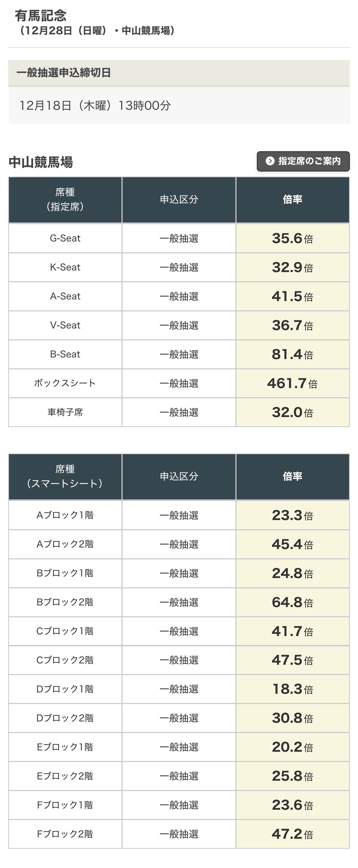Click the Eブロック1階 seat cell

click(x=65, y=747)
